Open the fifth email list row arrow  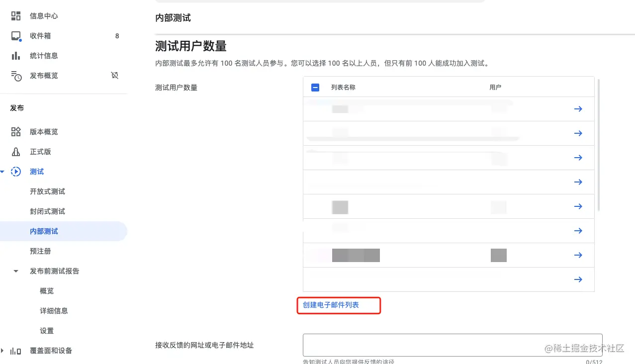(x=578, y=206)
